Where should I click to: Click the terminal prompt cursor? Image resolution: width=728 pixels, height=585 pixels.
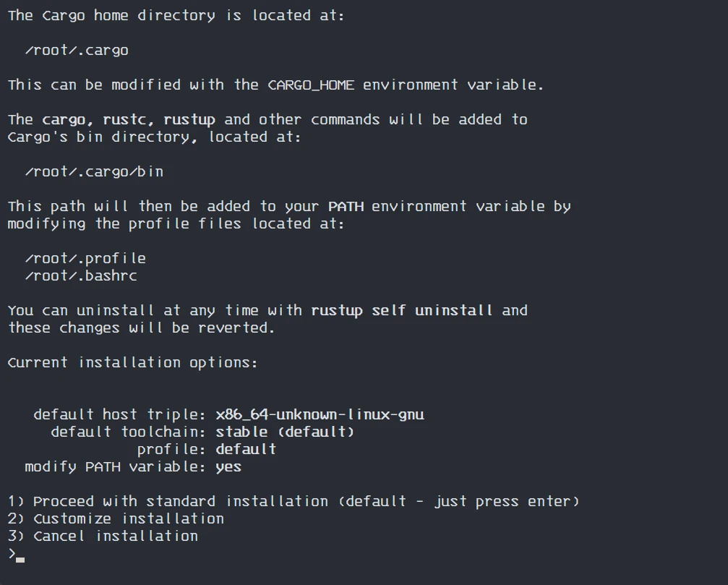(20, 560)
